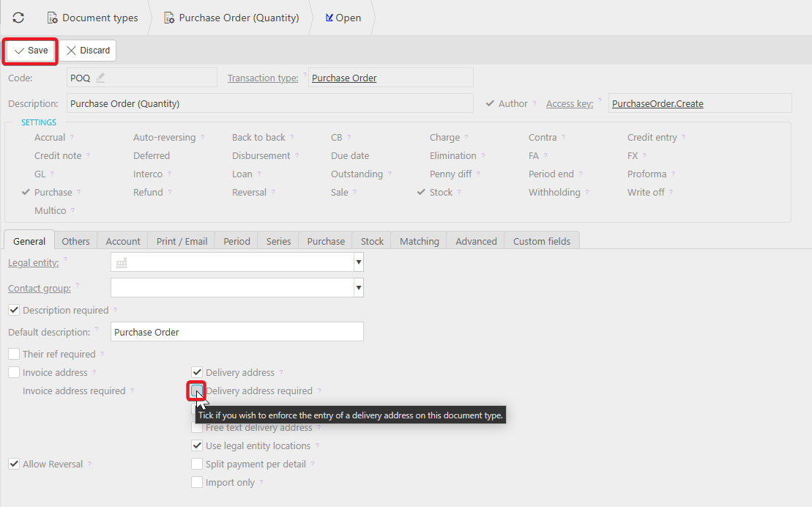This screenshot has height=507, width=812.
Task: Open the Purchase tab
Action: pos(326,241)
